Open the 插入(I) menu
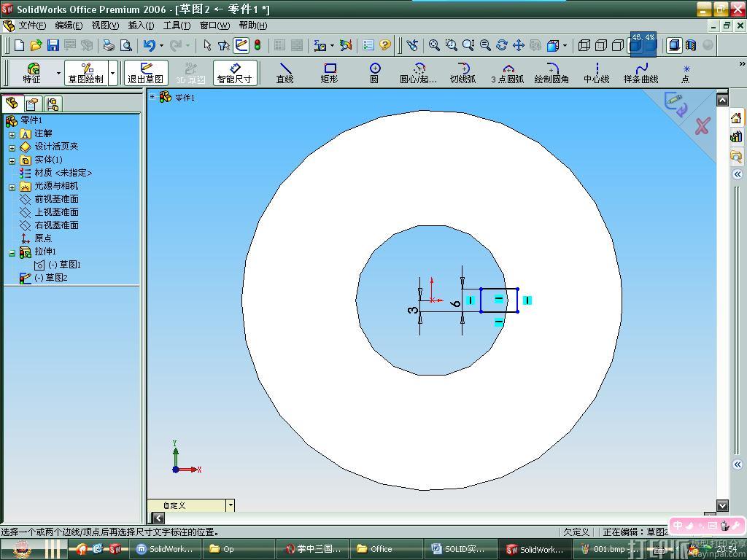Screen dimensions: 747x560 pyautogui.click(x=141, y=26)
